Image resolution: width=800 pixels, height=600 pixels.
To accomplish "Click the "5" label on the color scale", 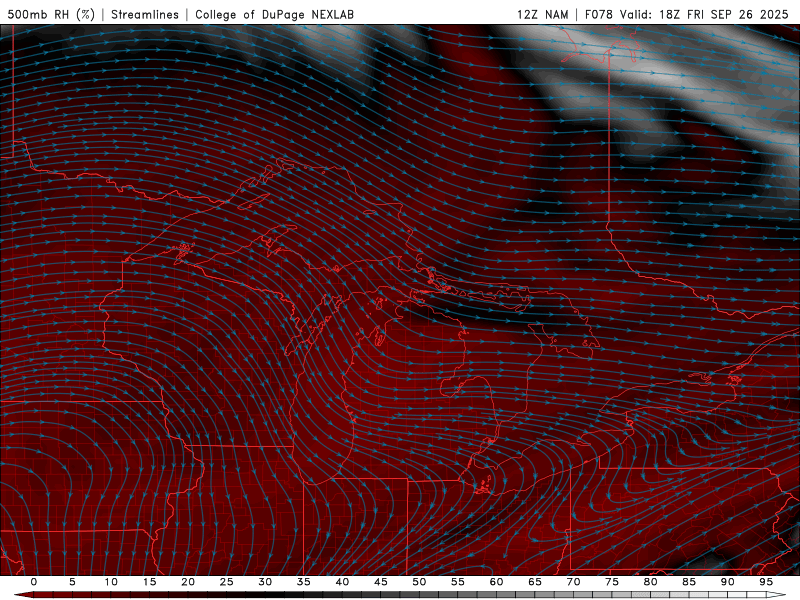I will pyautogui.click(x=72, y=582).
